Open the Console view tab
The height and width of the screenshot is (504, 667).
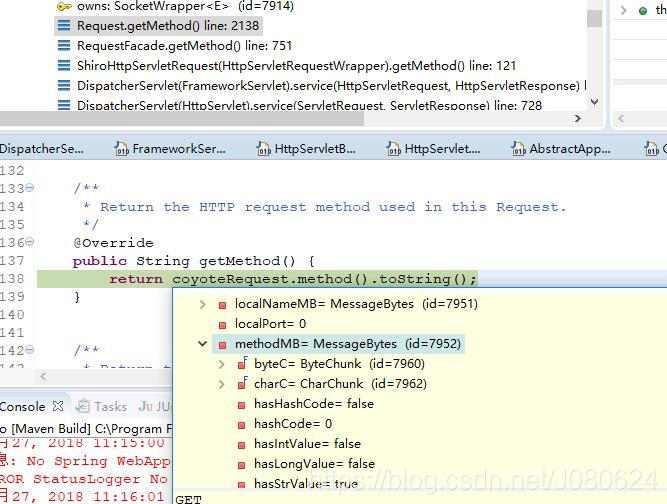[x=23, y=407]
